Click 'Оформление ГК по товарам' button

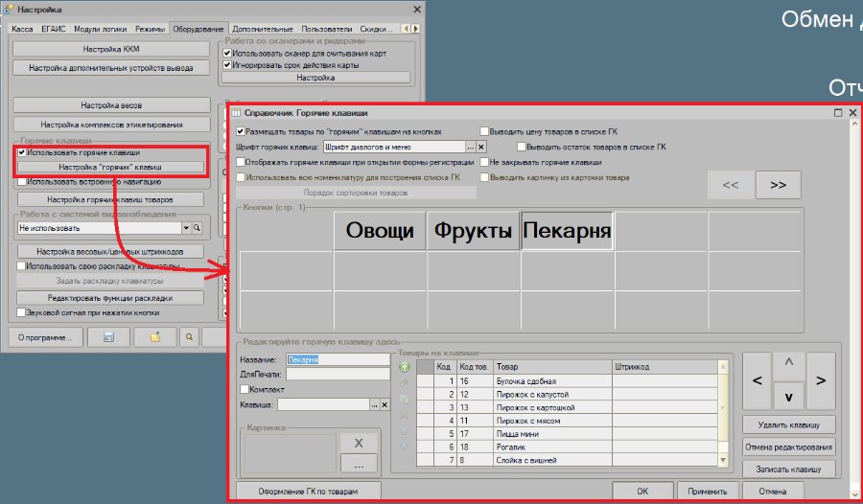tap(308, 492)
